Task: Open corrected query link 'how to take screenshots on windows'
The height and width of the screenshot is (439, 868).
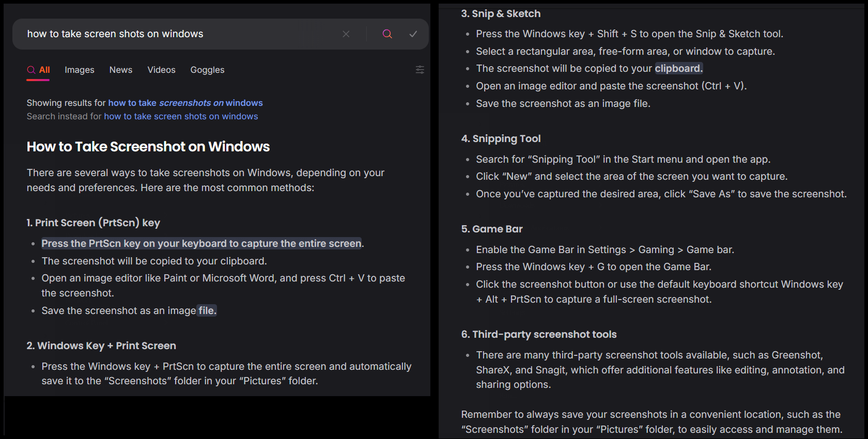Action: click(x=185, y=103)
